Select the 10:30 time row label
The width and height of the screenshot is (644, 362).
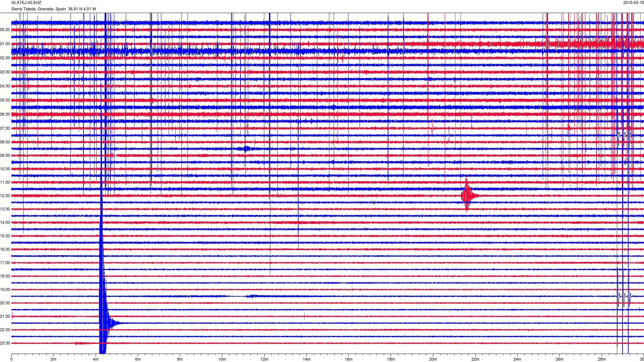click(5, 169)
